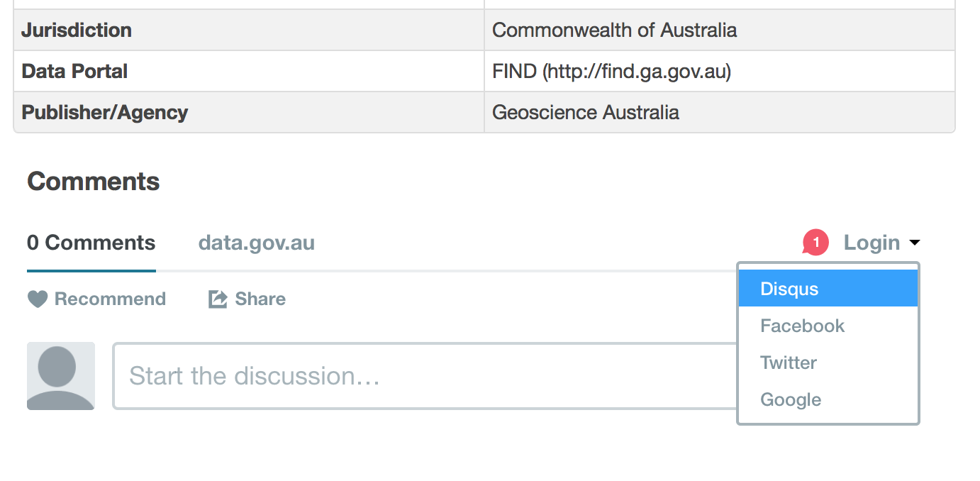Choose Twitter login option
This screenshot has width=980, height=481.
pos(789,363)
